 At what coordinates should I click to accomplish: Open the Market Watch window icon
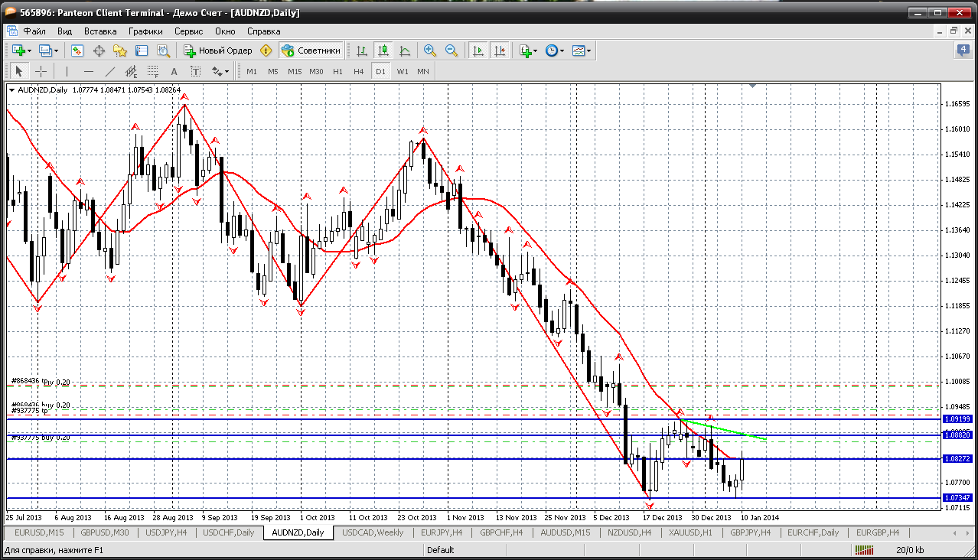point(77,50)
